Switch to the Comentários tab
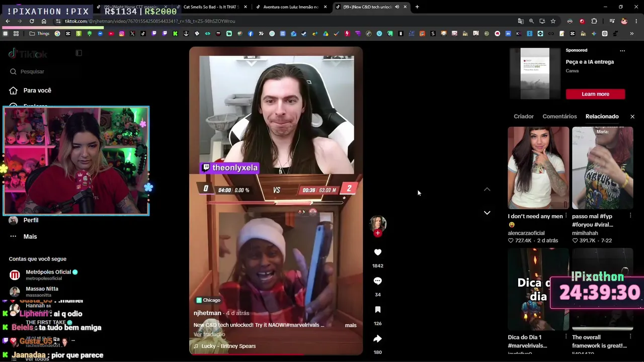 point(559,117)
